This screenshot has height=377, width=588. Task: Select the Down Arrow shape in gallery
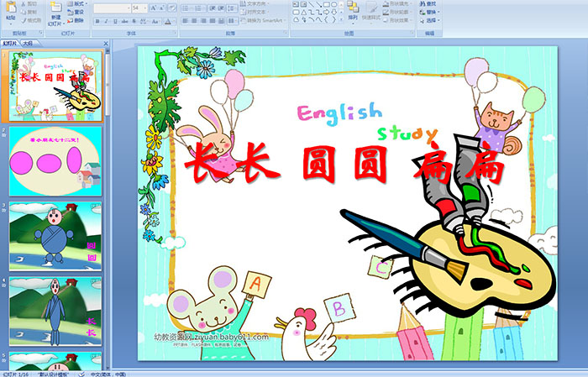tap(334, 13)
